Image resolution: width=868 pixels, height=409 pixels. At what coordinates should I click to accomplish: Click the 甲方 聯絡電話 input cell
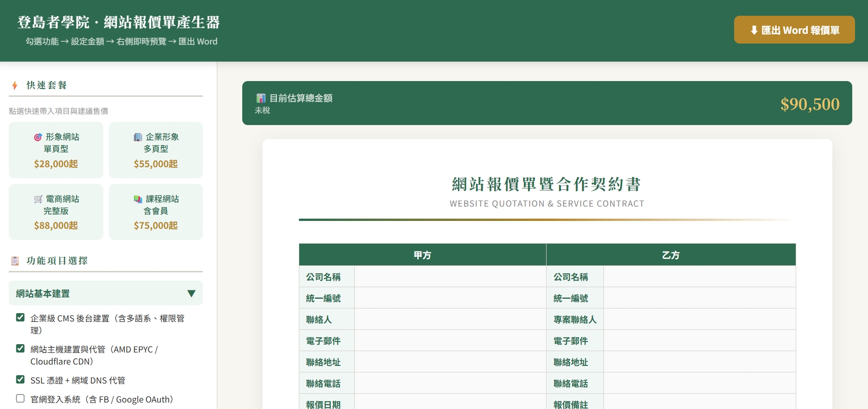point(450,383)
